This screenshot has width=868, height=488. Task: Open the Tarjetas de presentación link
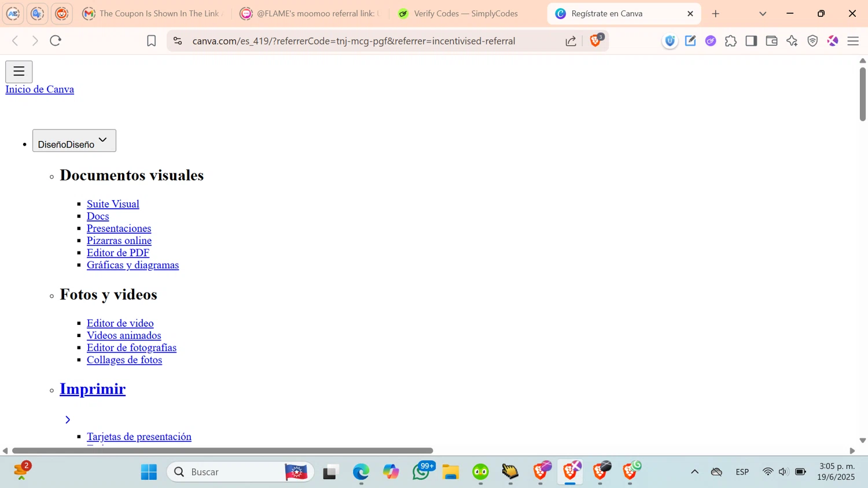click(139, 436)
